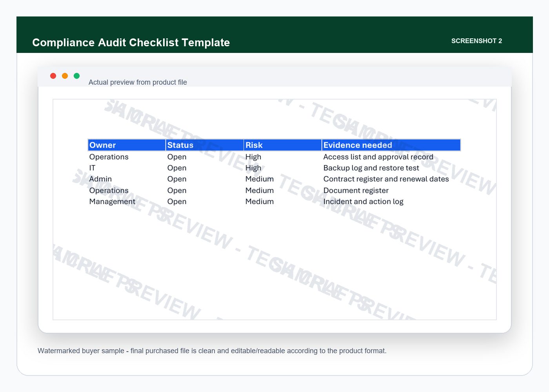Click the Admin owner cell
This screenshot has height=392, width=549.
pos(100,179)
